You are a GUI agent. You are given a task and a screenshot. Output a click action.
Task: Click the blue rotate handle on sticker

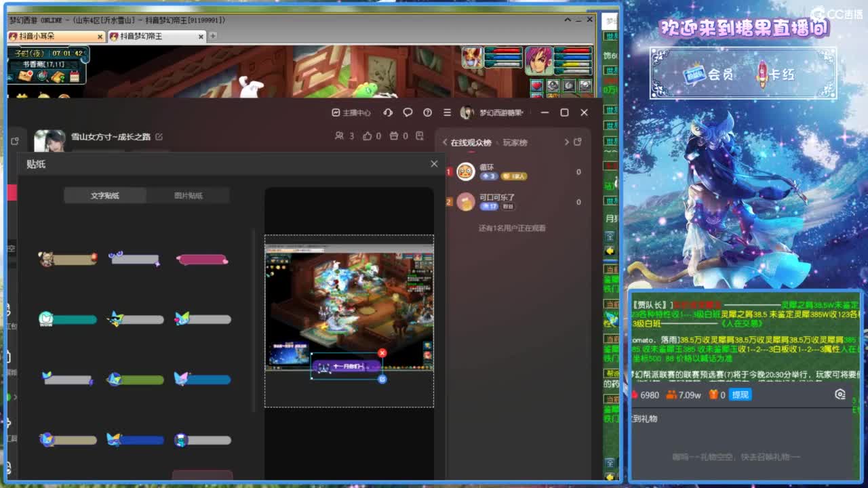click(x=382, y=379)
